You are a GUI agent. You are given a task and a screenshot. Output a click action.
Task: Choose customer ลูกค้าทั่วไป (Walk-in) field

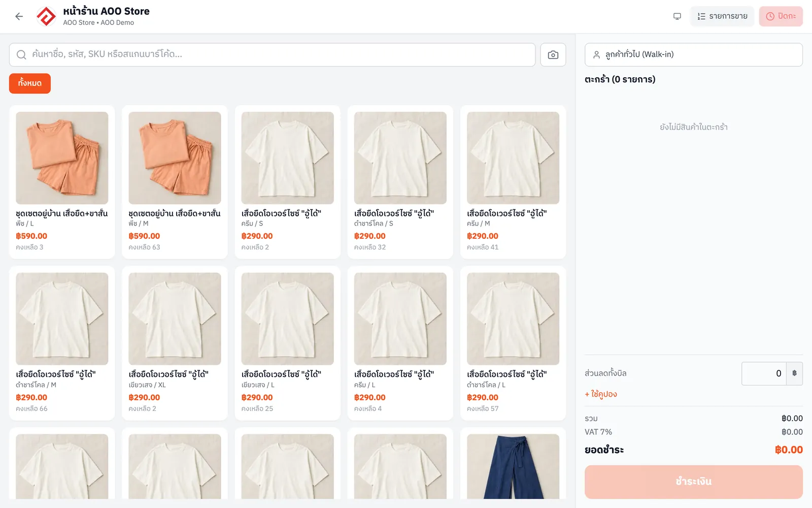(x=693, y=54)
